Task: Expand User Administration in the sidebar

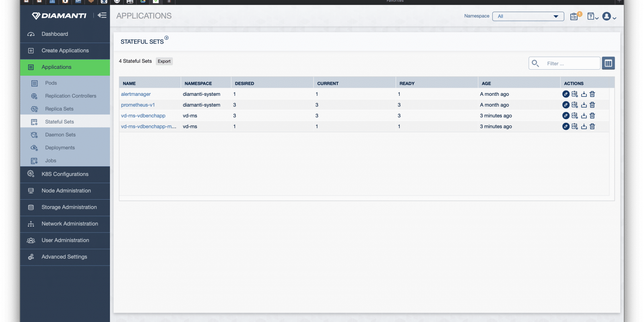Action: pos(65,240)
